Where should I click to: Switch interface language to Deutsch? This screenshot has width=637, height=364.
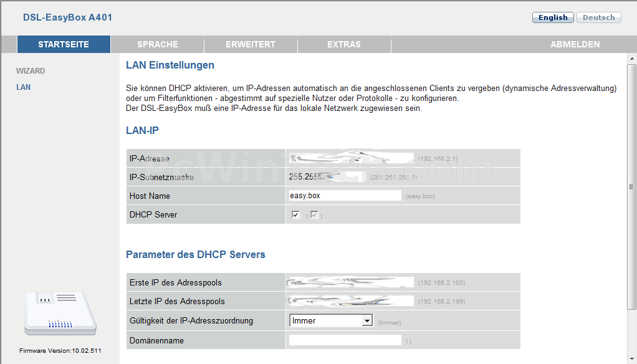(599, 17)
